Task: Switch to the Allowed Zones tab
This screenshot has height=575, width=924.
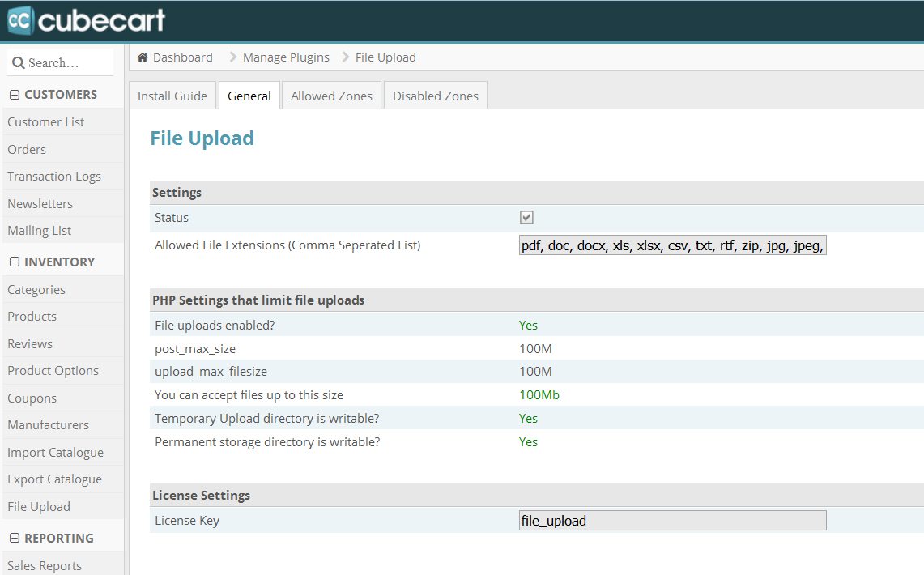Action: 332,96
